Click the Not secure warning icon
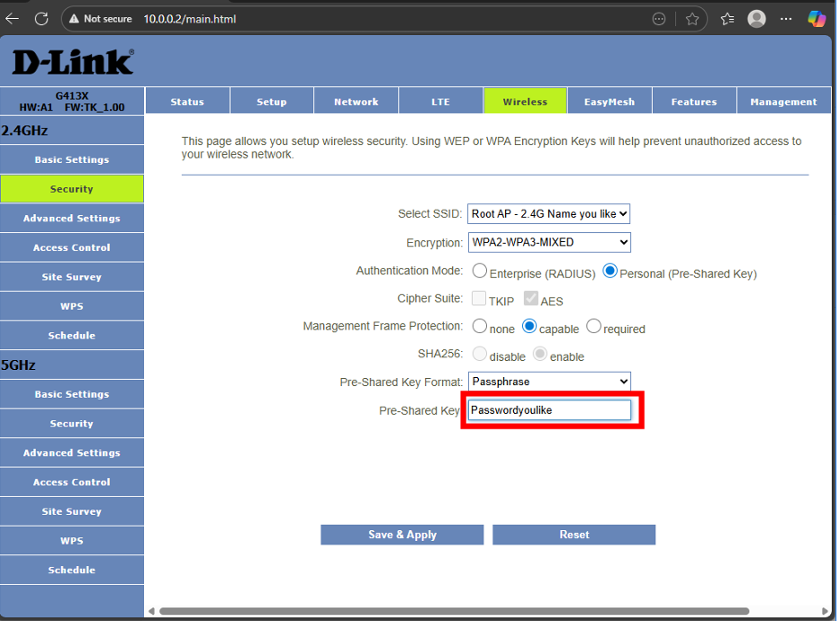 coord(75,19)
